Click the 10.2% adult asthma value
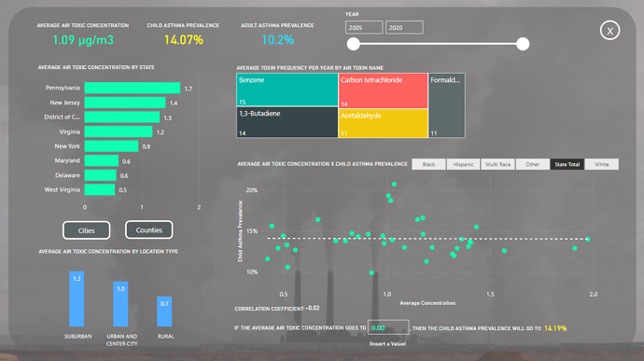The height and width of the screenshot is (361, 644). [x=277, y=40]
